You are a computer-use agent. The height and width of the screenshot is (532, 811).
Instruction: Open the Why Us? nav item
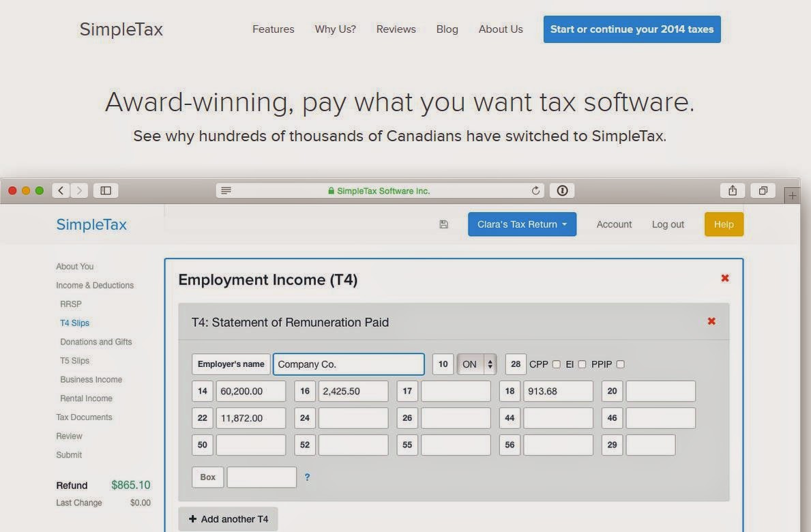tap(335, 29)
